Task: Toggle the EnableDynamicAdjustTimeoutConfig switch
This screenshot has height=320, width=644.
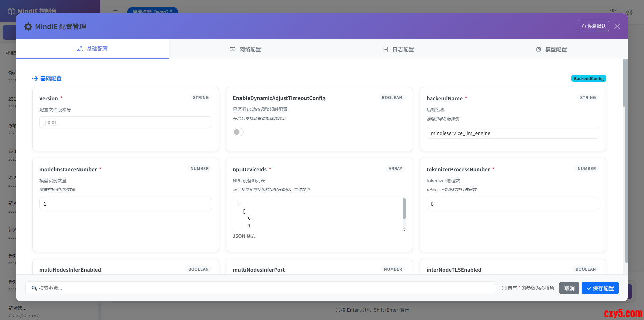Action: (x=238, y=132)
